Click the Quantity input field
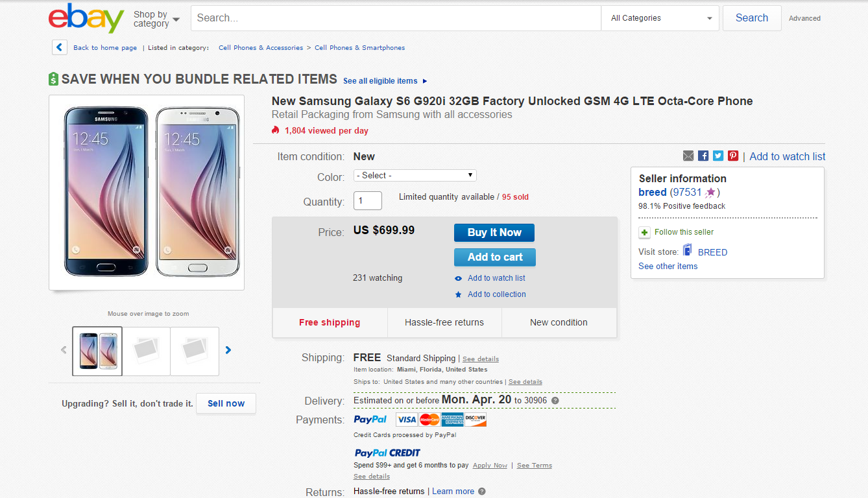 coord(367,201)
